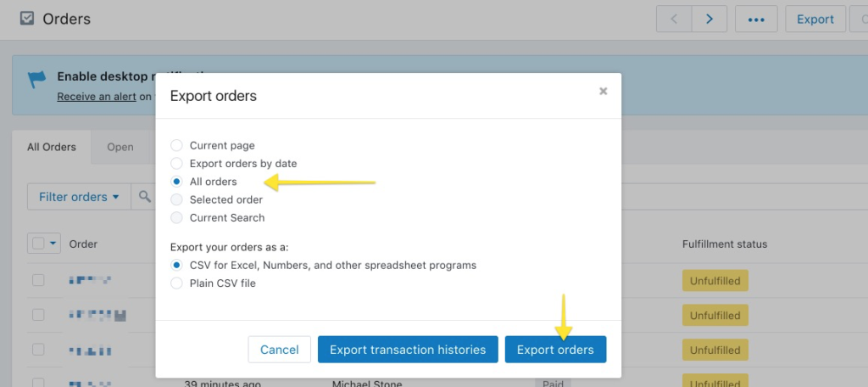Click the blue flag notification icon

coord(36,80)
